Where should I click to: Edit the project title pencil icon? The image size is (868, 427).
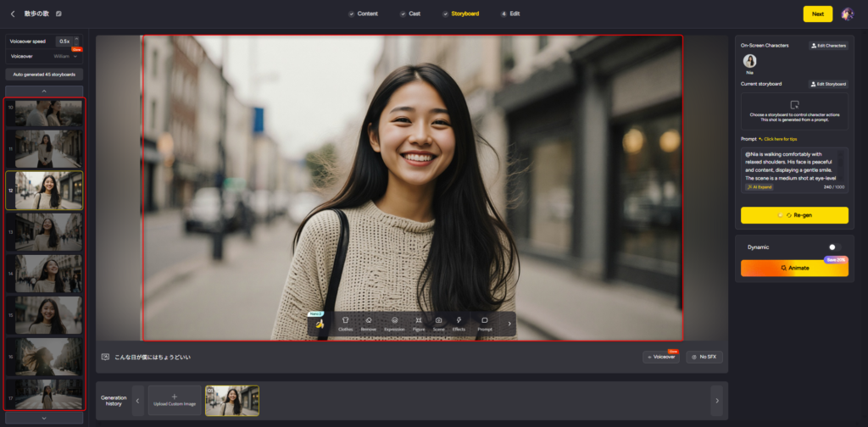pyautogui.click(x=58, y=14)
